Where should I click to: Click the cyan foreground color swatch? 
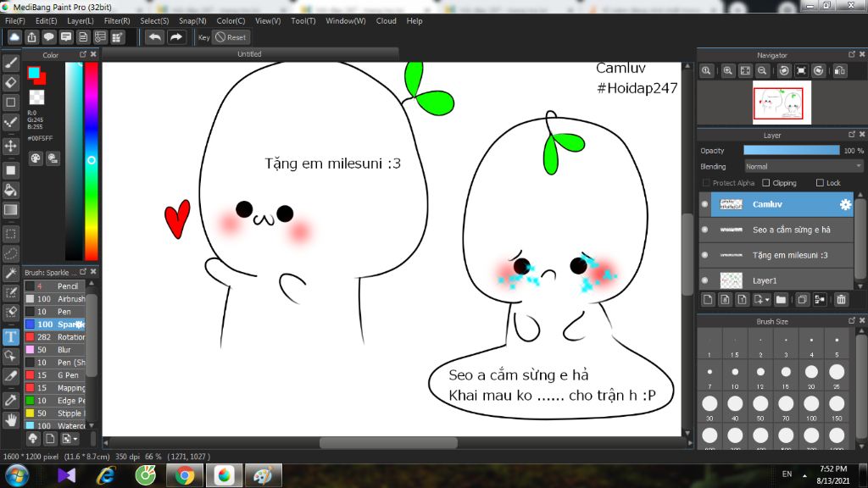[34, 73]
